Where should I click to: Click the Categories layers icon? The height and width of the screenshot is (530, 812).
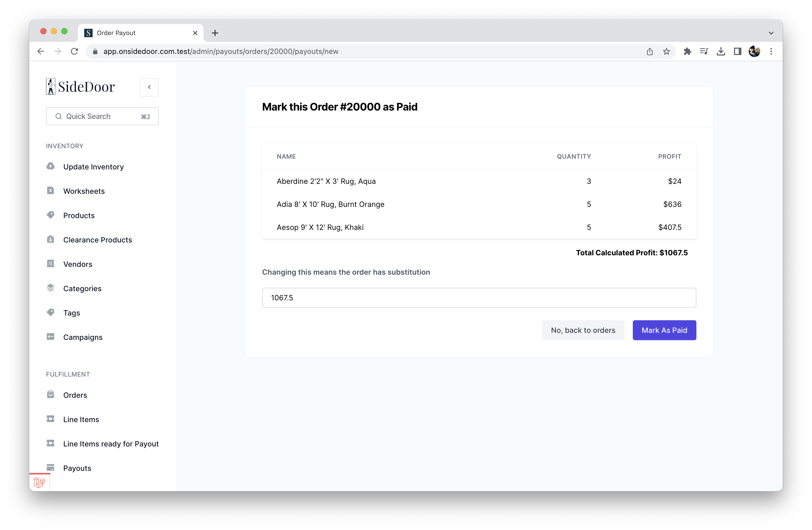(x=50, y=288)
